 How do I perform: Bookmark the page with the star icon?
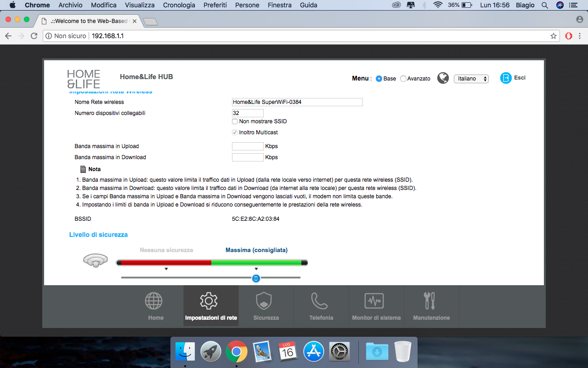[x=554, y=36]
